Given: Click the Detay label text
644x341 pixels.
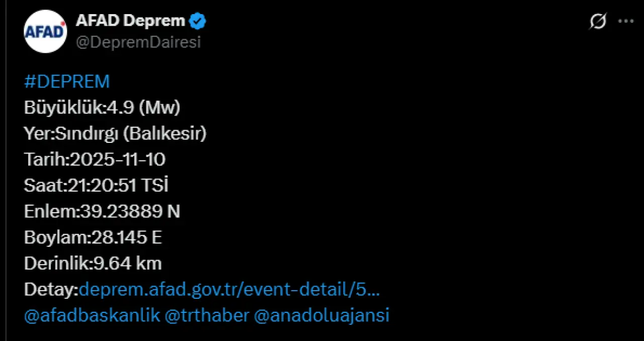Looking at the screenshot, I should [51, 290].
